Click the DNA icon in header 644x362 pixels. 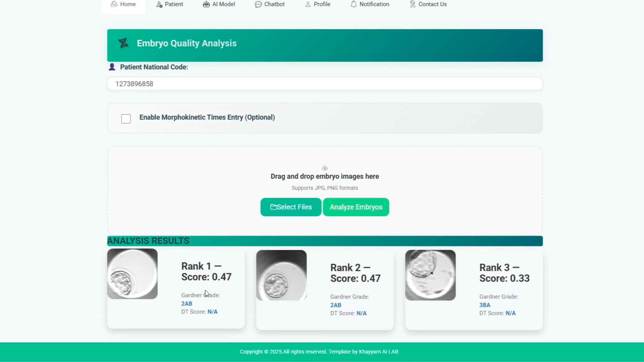pos(123,43)
